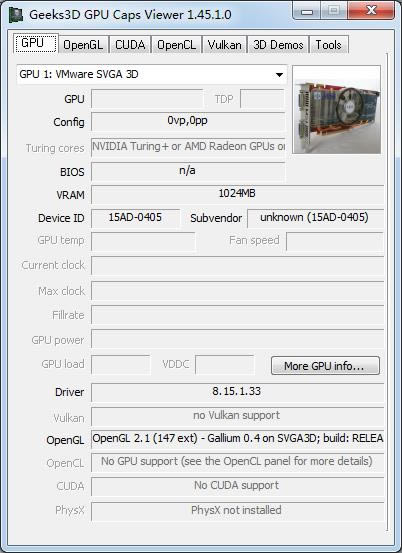Click the 'No GPU support' OpenCL field
402x553 pixels.
(237, 462)
